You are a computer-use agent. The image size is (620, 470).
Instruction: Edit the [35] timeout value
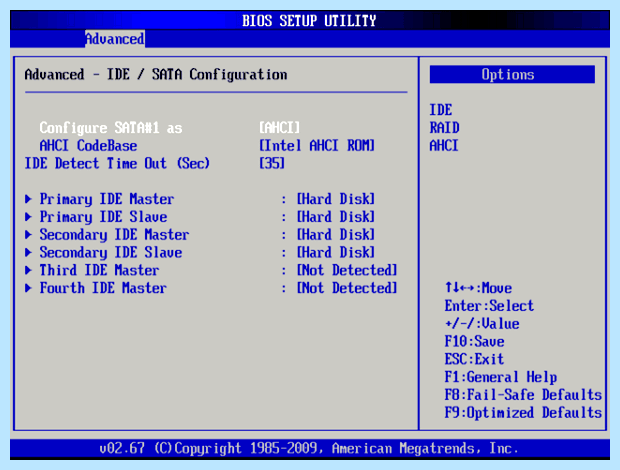[272, 163]
